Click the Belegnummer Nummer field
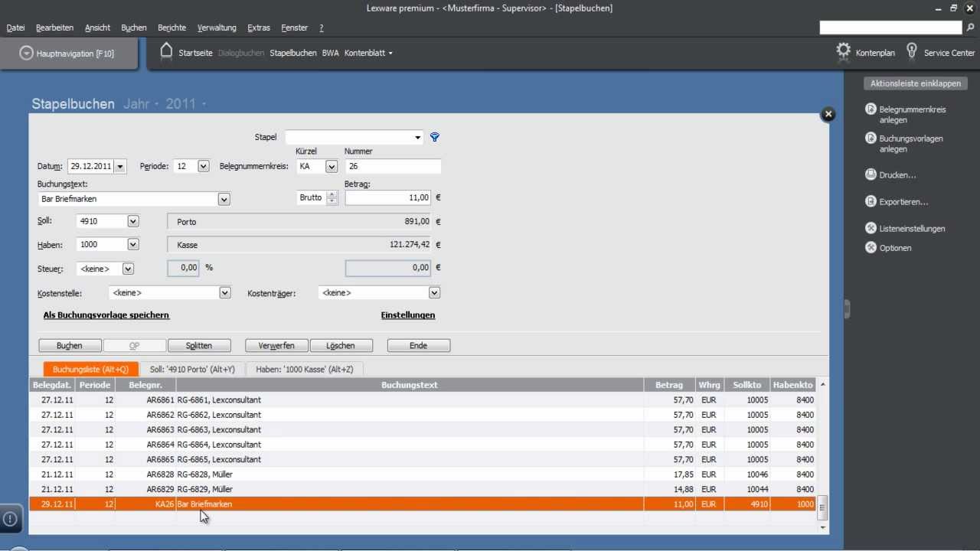The image size is (980, 551). [x=393, y=166]
